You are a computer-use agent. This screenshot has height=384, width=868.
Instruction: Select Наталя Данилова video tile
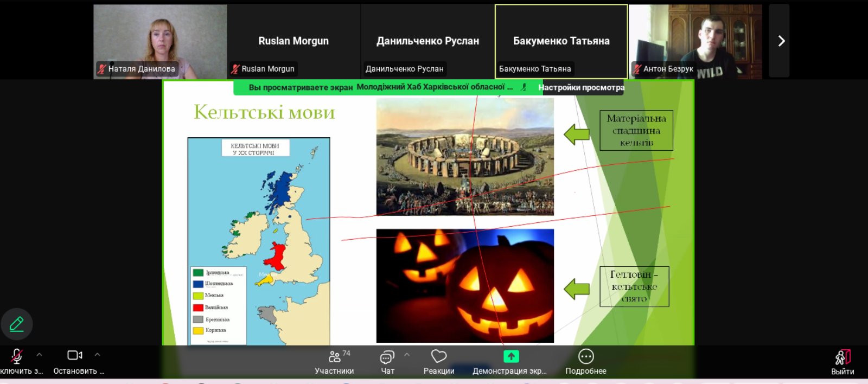click(x=160, y=41)
